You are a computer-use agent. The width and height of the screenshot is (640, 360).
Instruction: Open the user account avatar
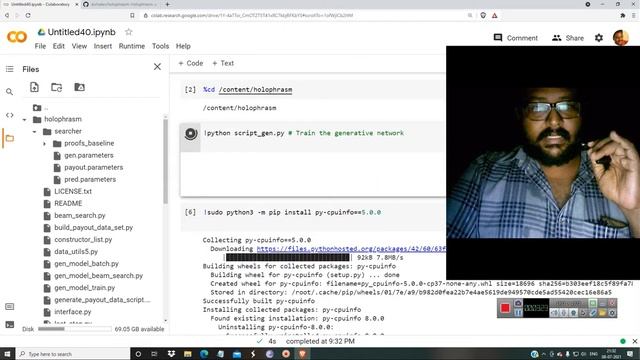pos(620,38)
